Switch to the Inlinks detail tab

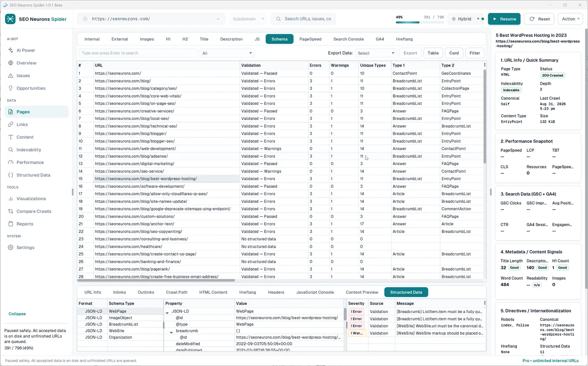coord(119,292)
